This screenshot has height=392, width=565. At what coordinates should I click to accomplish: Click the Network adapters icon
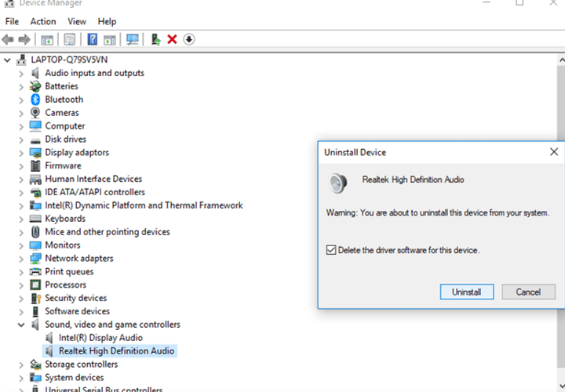35,259
